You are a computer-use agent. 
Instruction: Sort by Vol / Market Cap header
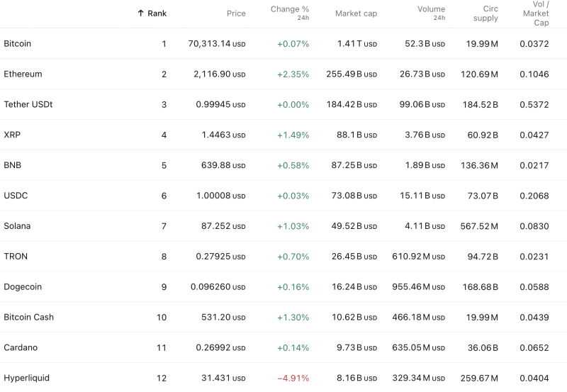click(x=536, y=13)
